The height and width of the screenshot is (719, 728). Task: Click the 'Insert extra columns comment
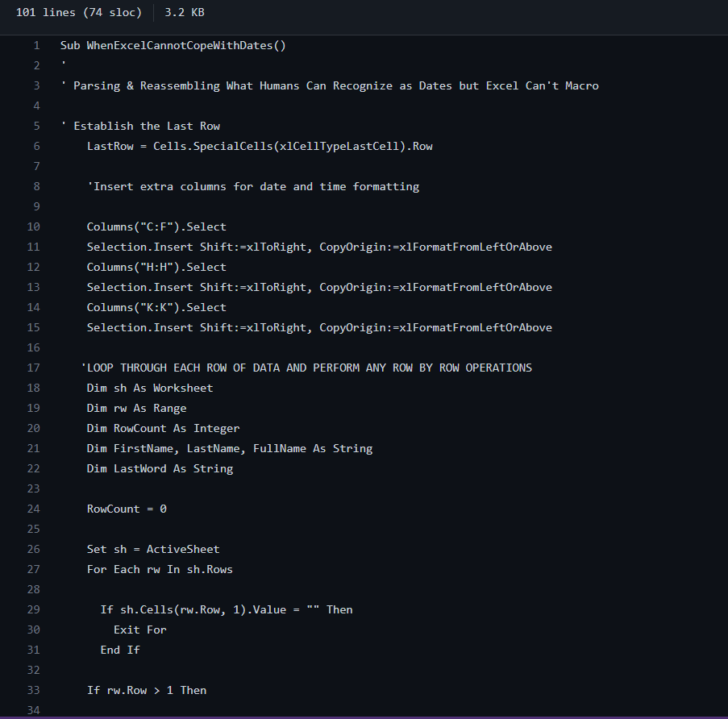[x=253, y=186]
